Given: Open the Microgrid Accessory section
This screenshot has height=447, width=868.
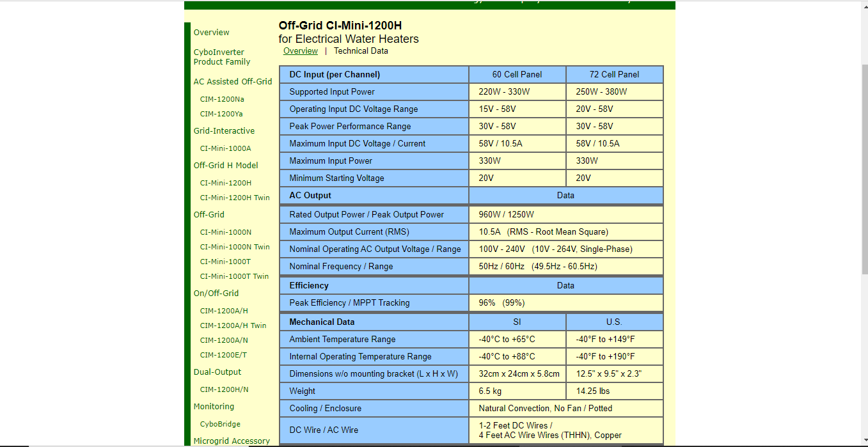Looking at the screenshot, I should coord(232,441).
